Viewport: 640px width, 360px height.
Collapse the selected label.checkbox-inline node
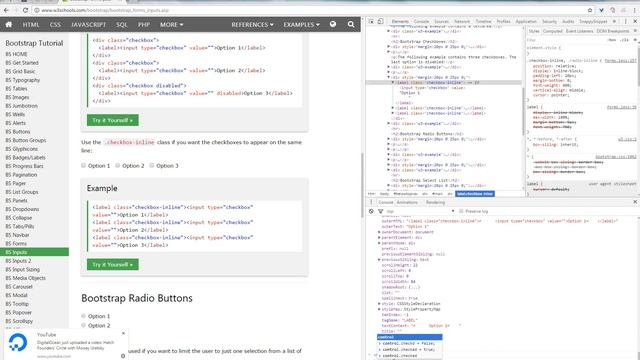pyautogui.click(x=393, y=82)
